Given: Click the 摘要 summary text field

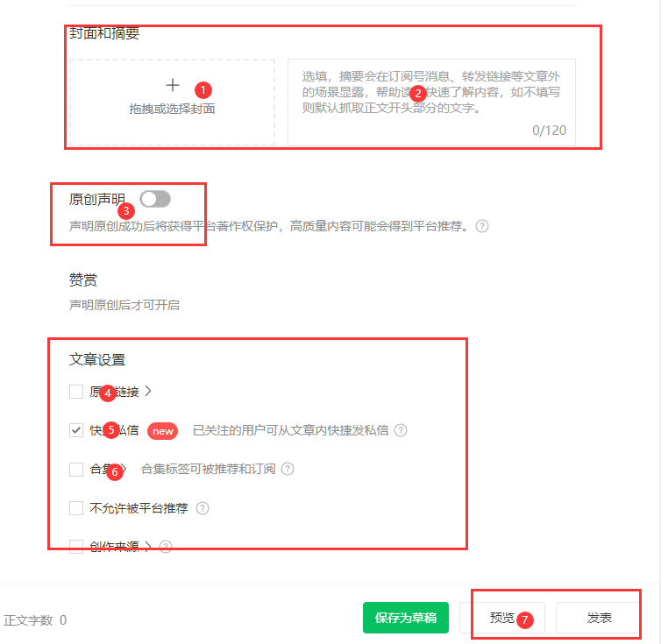Looking at the screenshot, I should pyautogui.click(x=431, y=103).
